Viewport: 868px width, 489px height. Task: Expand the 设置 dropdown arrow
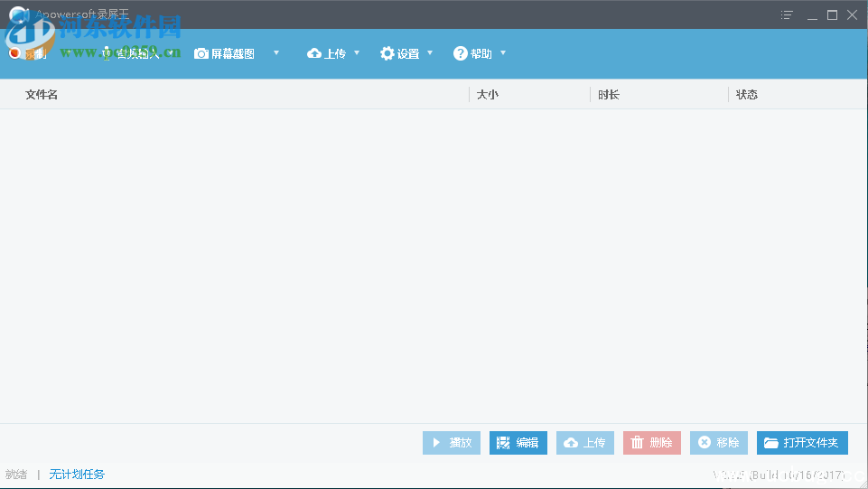pos(430,53)
